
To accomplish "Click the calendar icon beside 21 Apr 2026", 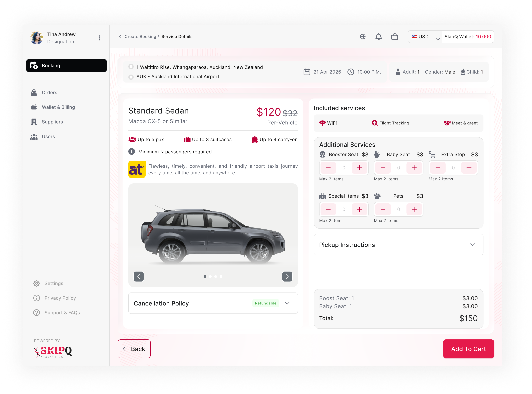I will [307, 72].
